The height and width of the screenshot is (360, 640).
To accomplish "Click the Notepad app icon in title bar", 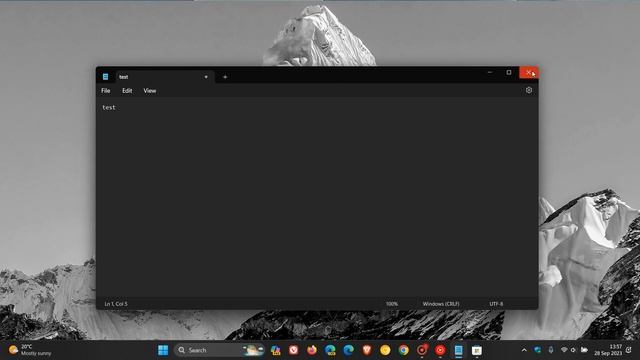I will 105,77.
